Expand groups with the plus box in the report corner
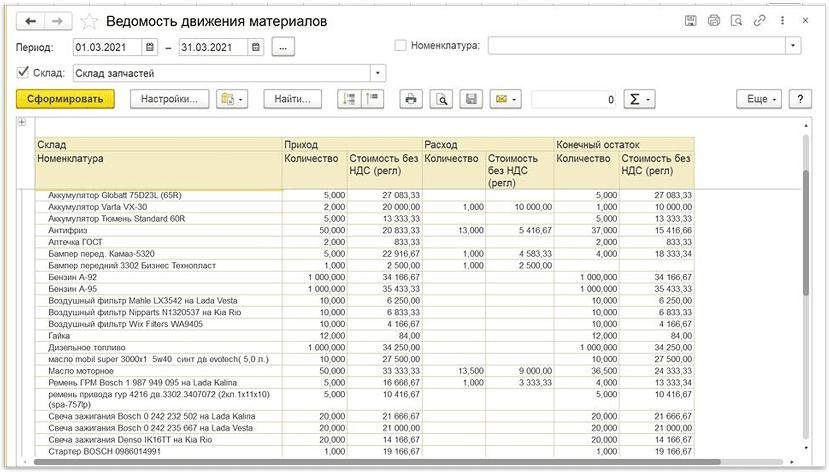This screenshot has width=829, height=473. (x=22, y=123)
